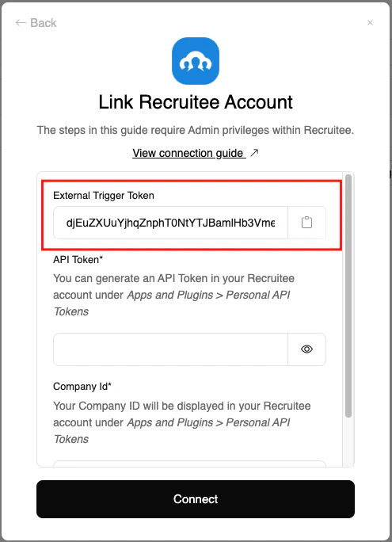Click the external arrow icon beside the connection guide link
Viewport: 392px width, 542px height.
[x=254, y=152]
